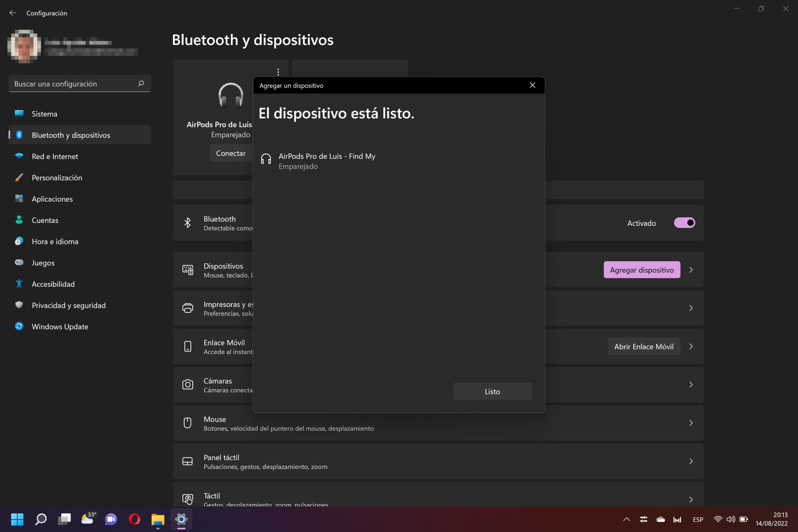The height and width of the screenshot is (532, 798).
Task: Open the weather widget showing 33°
Action: pos(88,518)
